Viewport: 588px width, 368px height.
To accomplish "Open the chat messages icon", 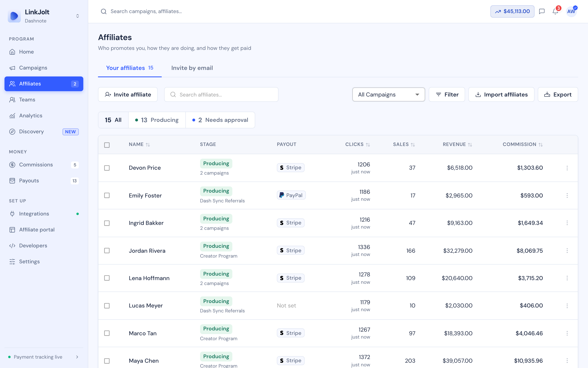I will pos(542,11).
